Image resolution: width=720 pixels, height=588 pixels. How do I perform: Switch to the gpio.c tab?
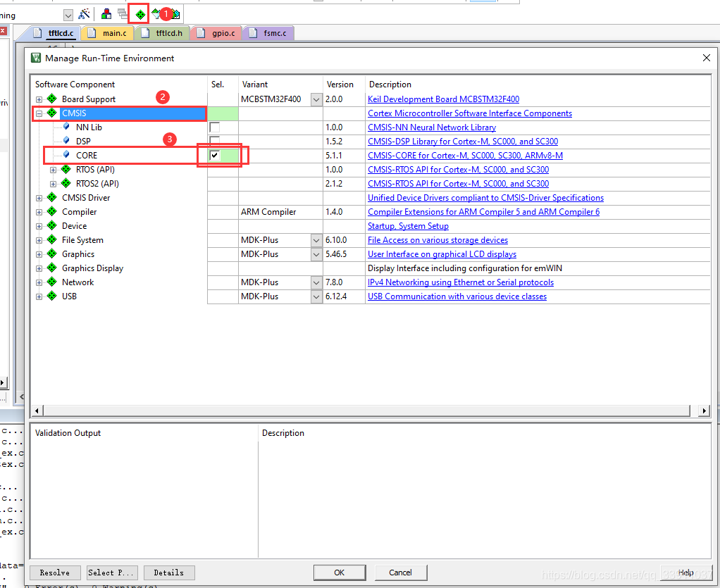(217, 33)
